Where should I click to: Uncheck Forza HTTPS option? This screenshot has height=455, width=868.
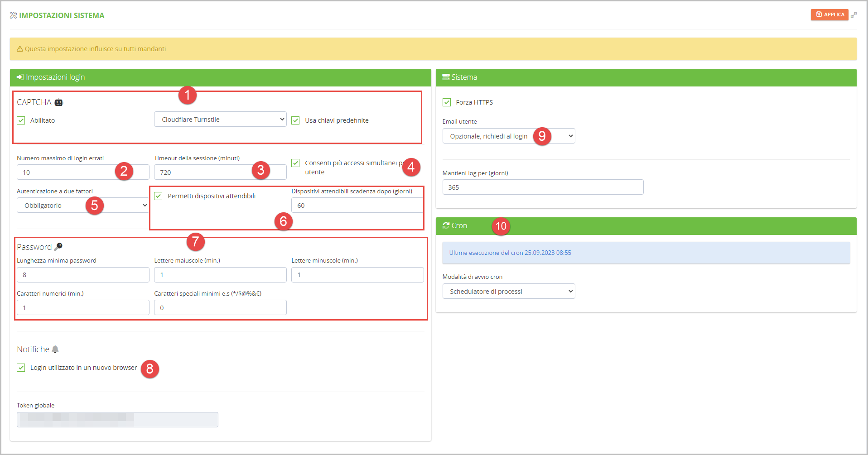pos(447,102)
